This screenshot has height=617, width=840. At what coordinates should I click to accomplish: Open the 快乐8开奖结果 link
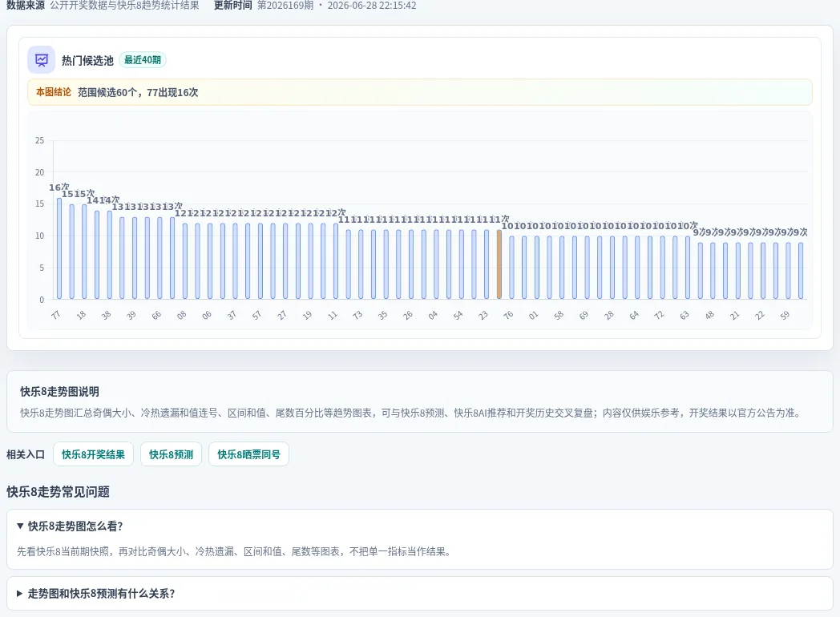[x=93, y=454]
